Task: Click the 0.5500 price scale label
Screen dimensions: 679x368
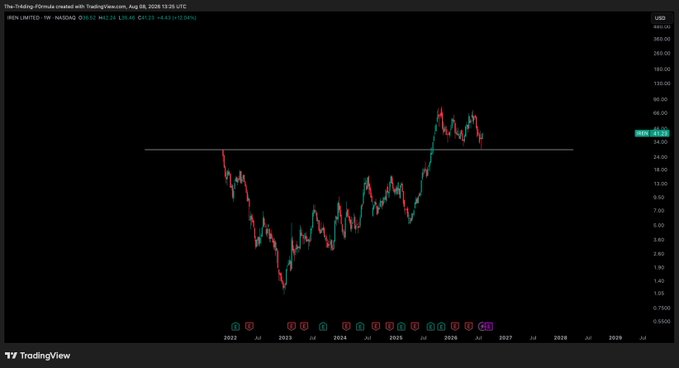Action: tap(662, 322)
